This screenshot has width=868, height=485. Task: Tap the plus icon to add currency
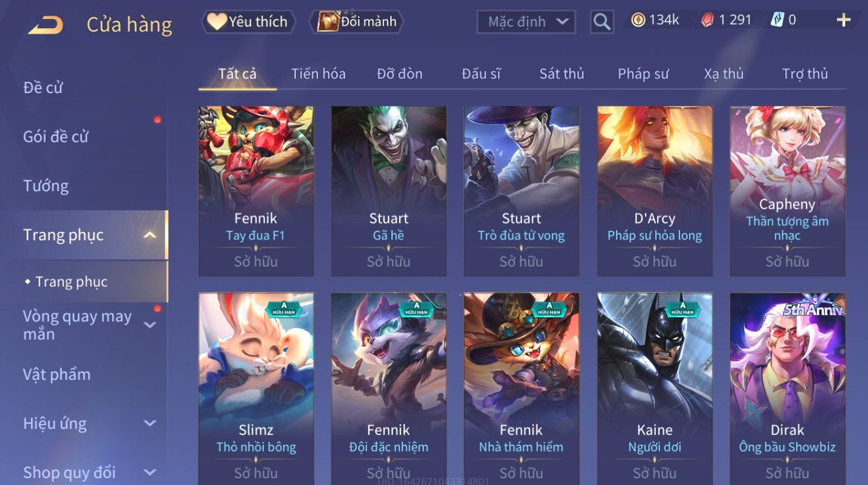coord(843,20)
